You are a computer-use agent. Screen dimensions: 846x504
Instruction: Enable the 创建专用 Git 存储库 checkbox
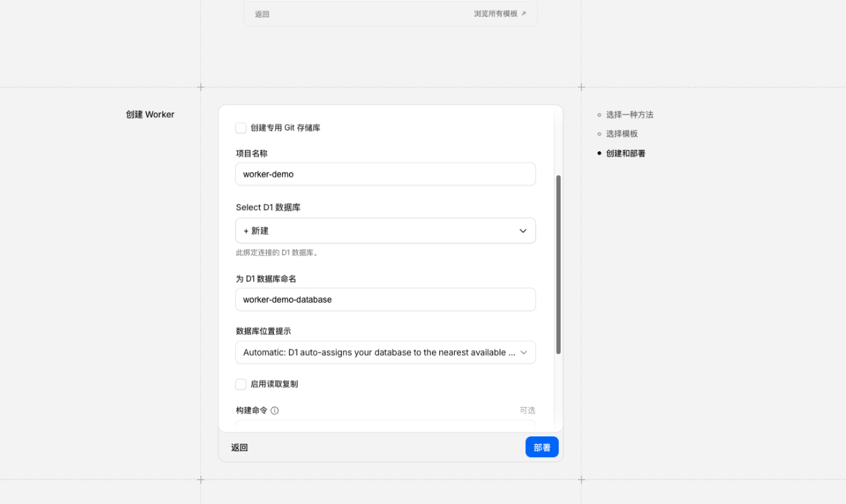(x=241, y=128)
